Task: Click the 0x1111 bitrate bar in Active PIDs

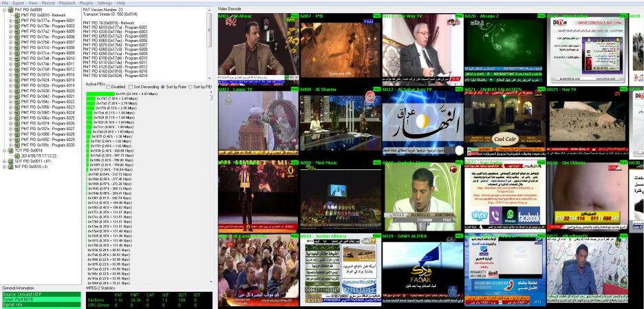Action: (100, 94)
